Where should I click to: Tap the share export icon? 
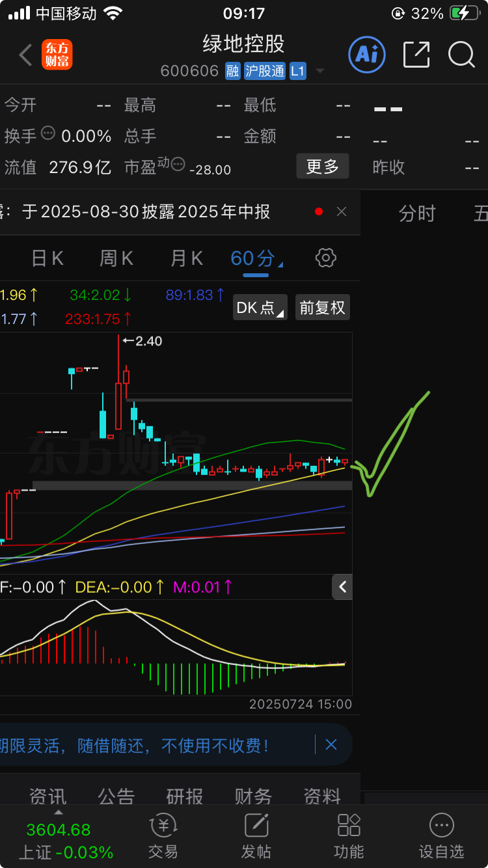click(x=416, y=55)
